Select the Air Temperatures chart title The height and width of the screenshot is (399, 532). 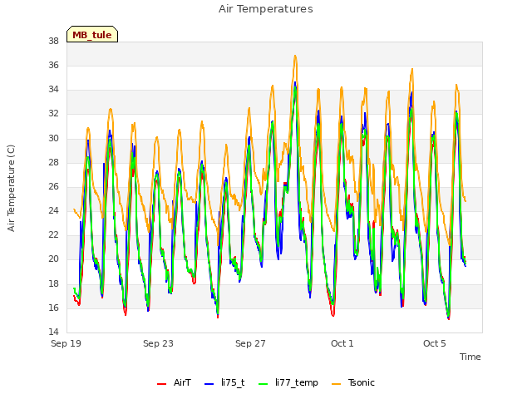pyautogui.click(x=266, y=9)
